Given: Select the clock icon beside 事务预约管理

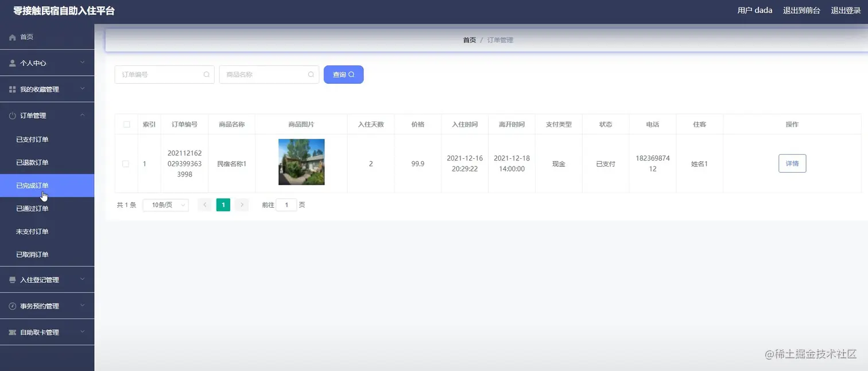Looking at the screenshot, I should [11, 306].
